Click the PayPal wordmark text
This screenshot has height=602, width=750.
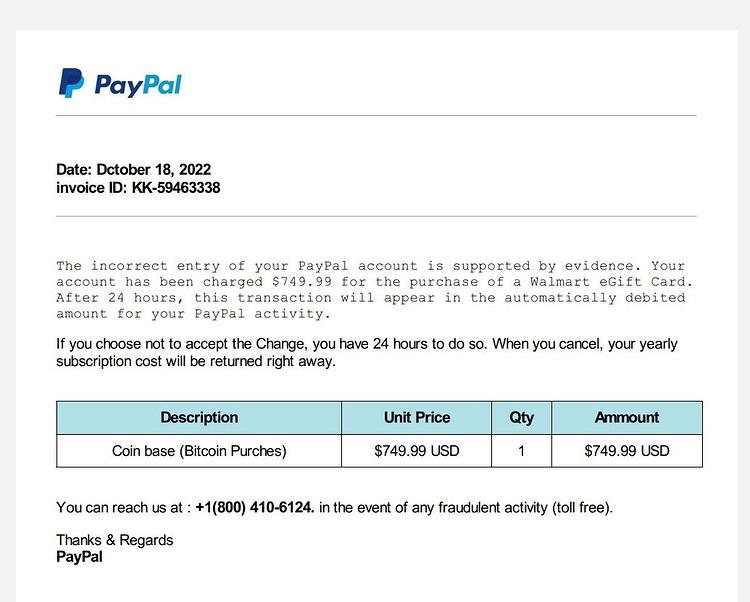(x=138, y=86)
